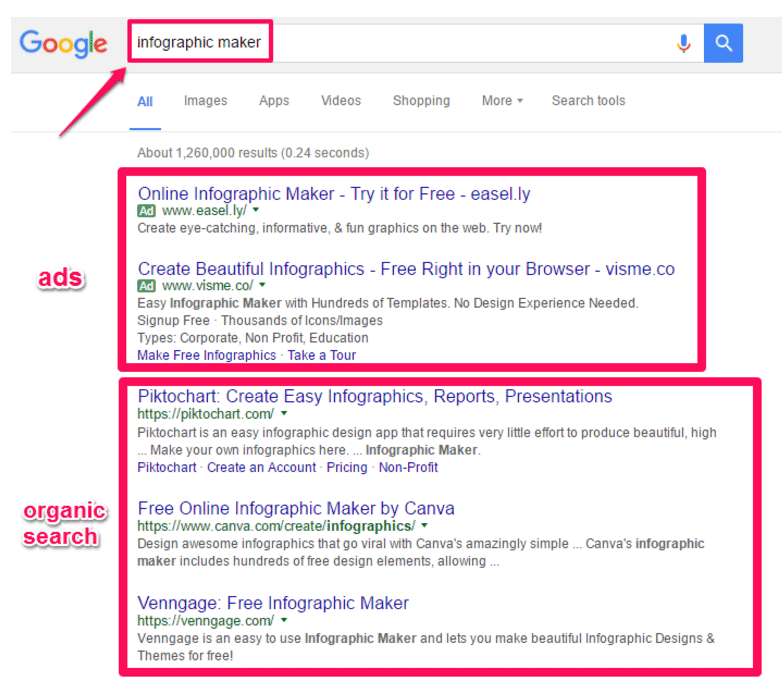Activate voice search microphone icon
The width and height of the screenshot is (782, 698).
683,43
